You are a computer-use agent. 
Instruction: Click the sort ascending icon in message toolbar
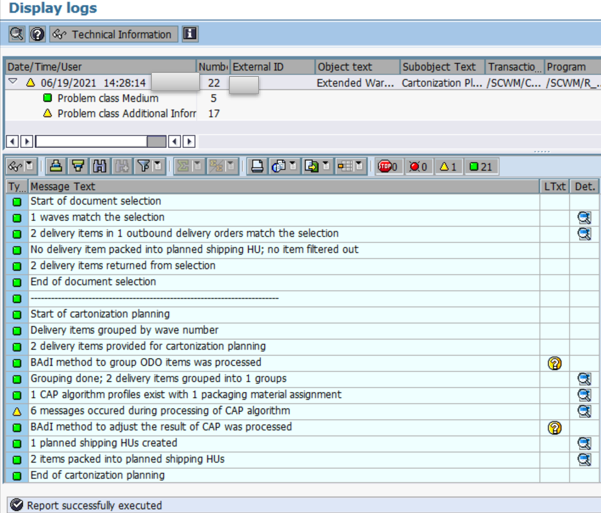click(57, 166)
